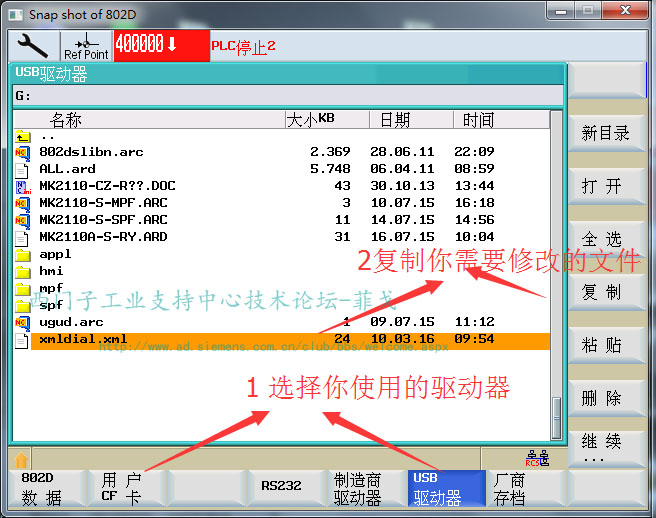Select the ALL.ard file name
This screenshot has height=518, width=656.
pyautogui.click(x=67, y=169)
